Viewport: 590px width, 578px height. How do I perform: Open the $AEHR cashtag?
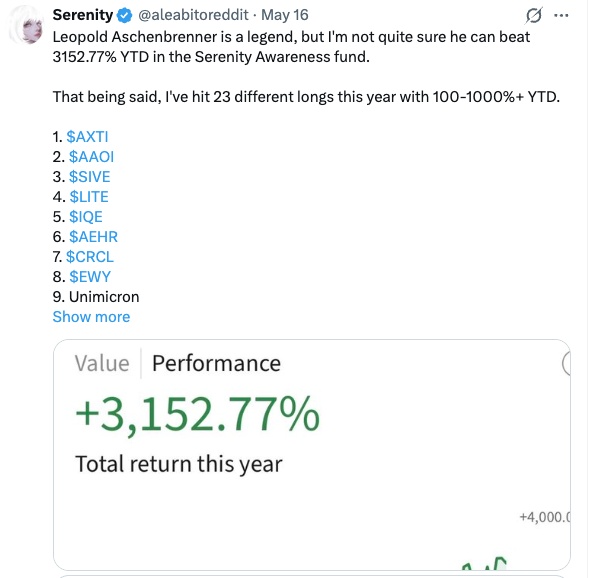[x=93, y=236]
